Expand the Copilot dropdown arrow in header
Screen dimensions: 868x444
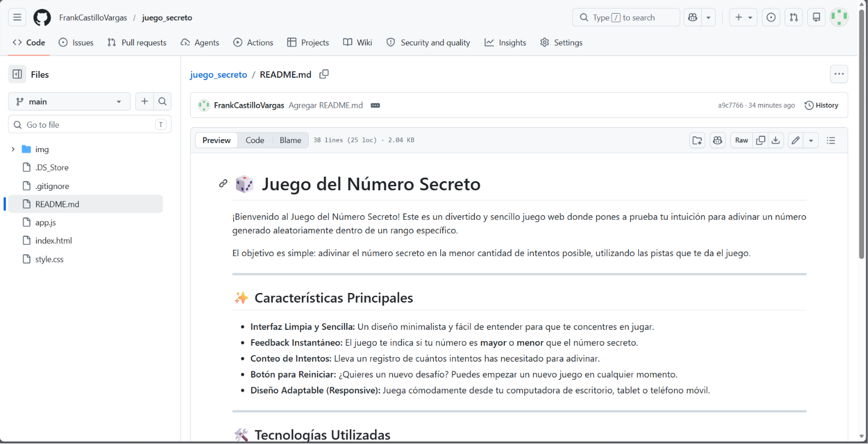pyautogui.click(x=709, y=18)
